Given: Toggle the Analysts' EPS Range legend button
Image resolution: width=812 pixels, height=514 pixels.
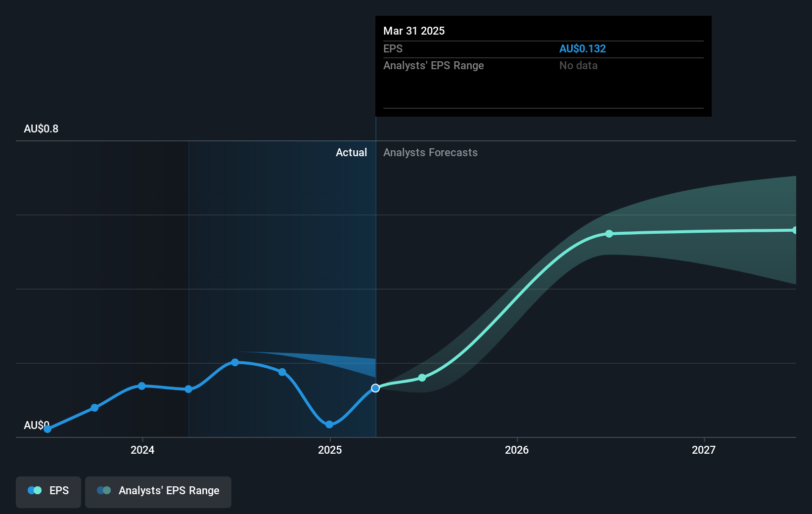Looking at the screenshot, I should [x=158, y=492].
